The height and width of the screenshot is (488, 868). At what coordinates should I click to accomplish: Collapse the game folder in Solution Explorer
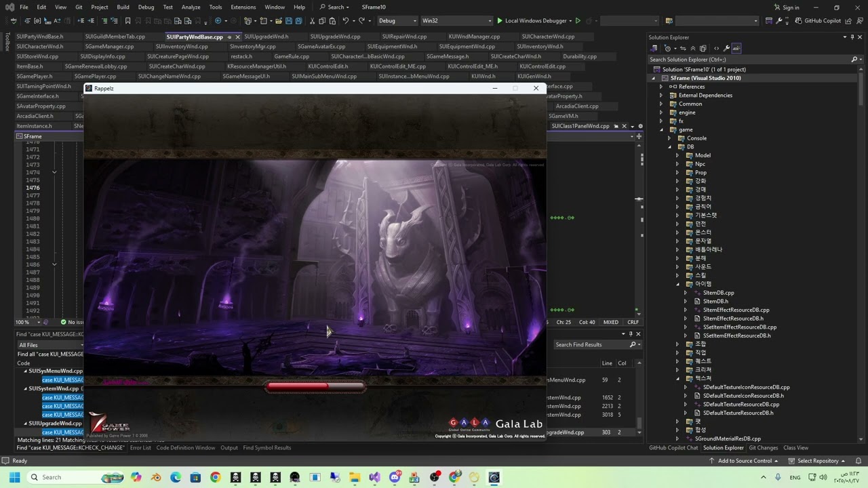point(661,129)
